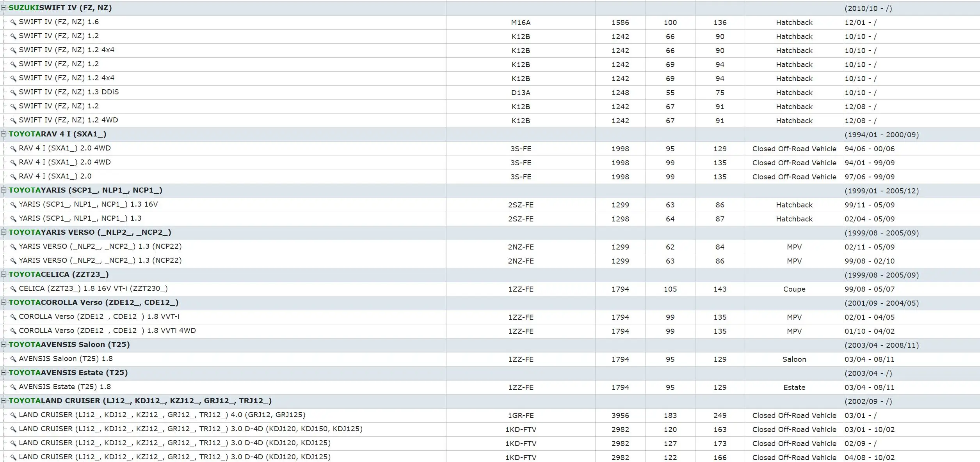Open CELICA (ZZT23_) 1.8 16V VT-i entry

[x=93, y=289]
